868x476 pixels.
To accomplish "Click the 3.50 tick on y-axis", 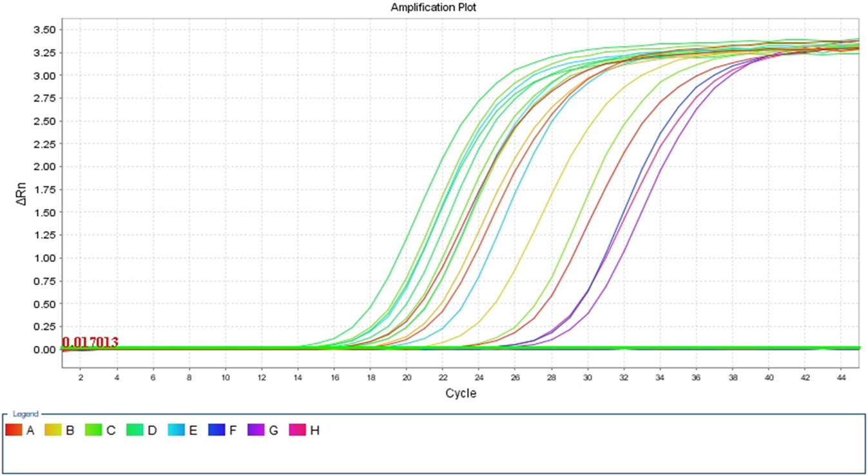I will tap(45, 30).
